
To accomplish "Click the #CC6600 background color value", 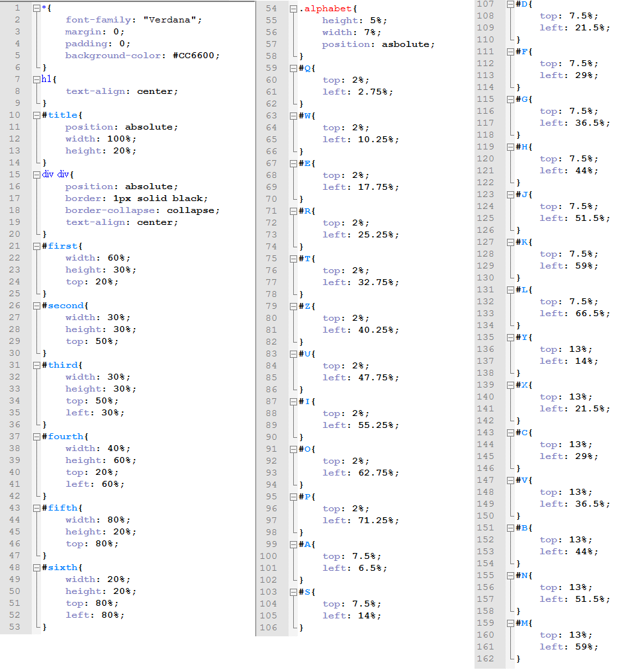I will [x=193, y=56].
